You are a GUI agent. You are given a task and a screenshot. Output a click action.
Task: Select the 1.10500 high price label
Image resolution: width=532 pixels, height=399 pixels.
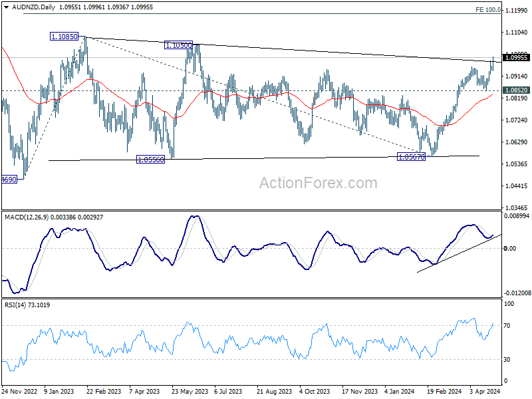[x=178, y=45]
